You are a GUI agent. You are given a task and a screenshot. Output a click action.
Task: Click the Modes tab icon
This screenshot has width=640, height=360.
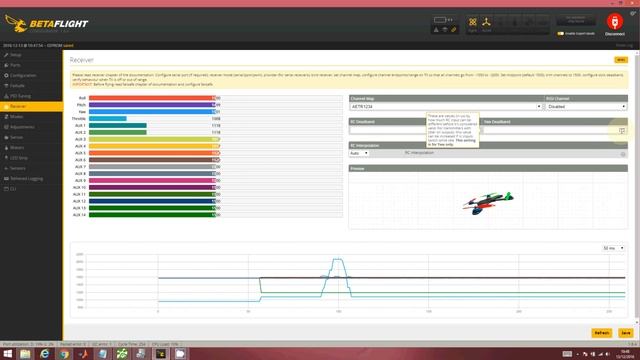click(6, 117)
